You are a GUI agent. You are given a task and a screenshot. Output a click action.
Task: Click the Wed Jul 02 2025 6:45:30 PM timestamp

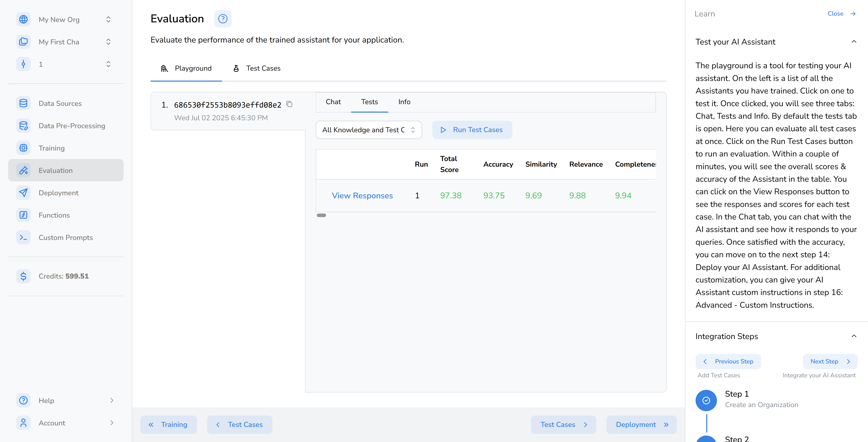(x=221, y=118)
